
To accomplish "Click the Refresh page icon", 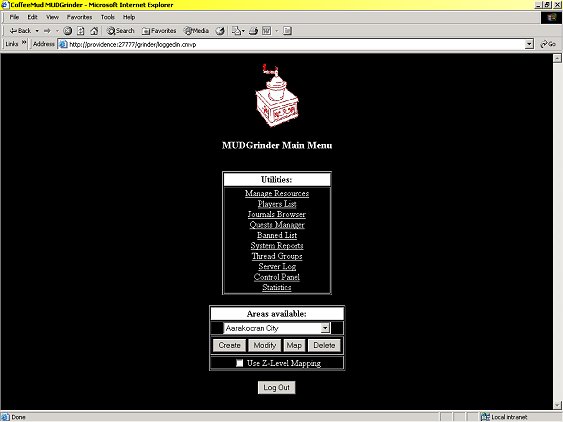I will [81, 31].
